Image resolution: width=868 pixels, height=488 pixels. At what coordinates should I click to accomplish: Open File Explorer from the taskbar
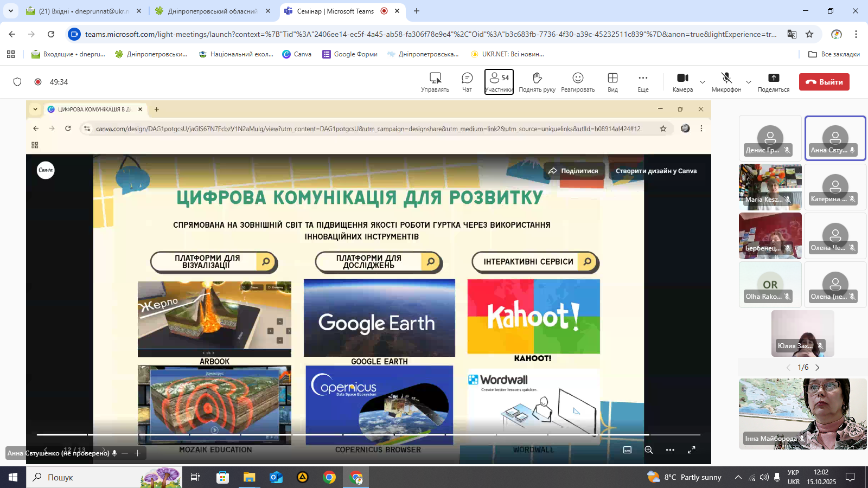[249, 477]
